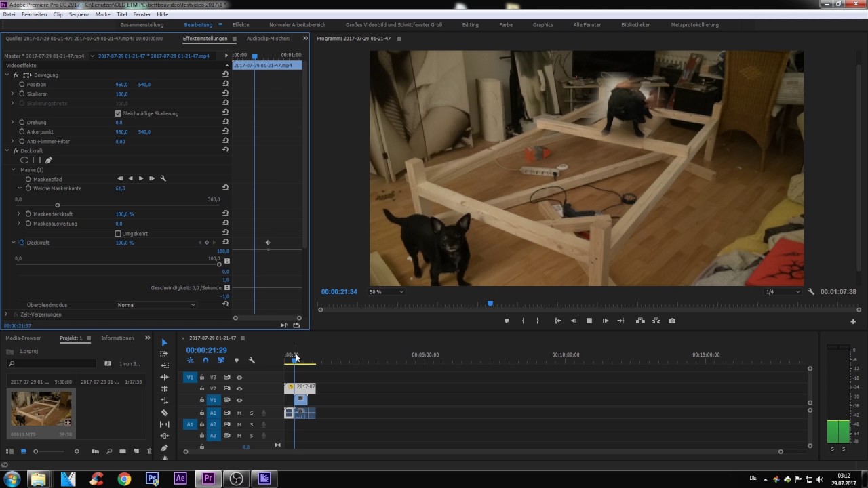Select the Ripple Edit tool
The image size is (868, 488).
(164, 377)
